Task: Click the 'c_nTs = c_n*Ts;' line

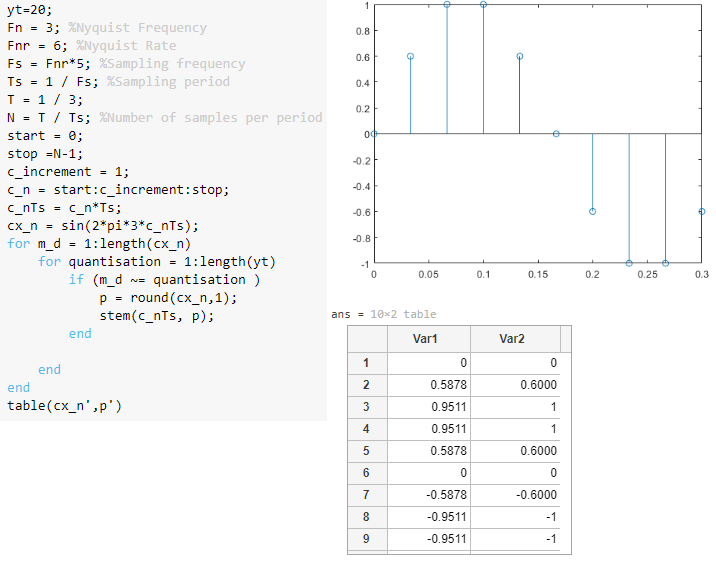Action: pyautogui.click(x=64, y=208)
